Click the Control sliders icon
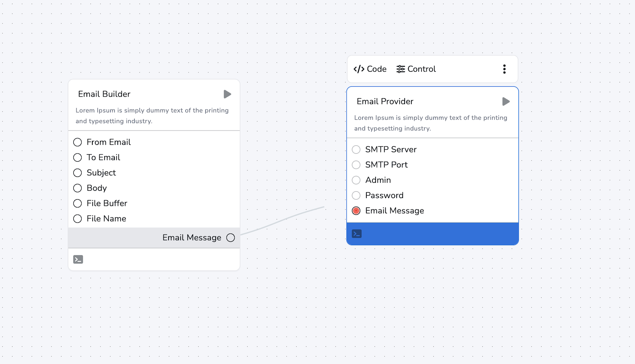This screenshot has height=364, width=635. click(x=400, y=69)
